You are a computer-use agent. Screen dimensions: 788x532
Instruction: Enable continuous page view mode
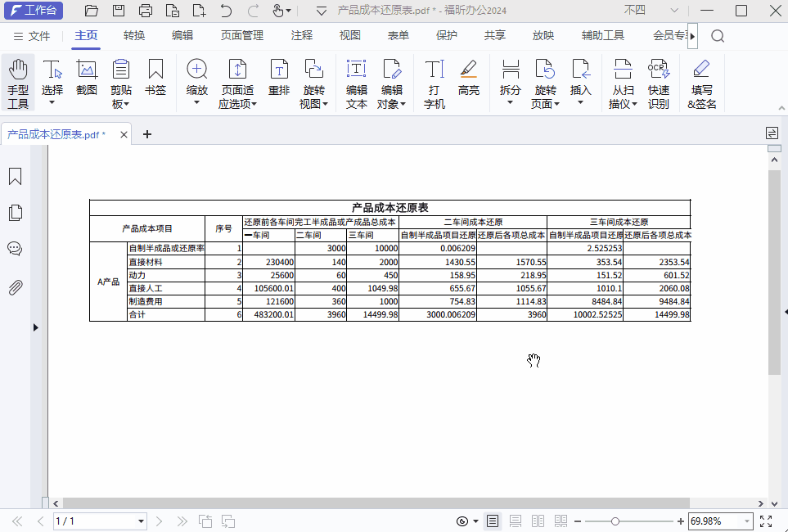coord(516,521)
